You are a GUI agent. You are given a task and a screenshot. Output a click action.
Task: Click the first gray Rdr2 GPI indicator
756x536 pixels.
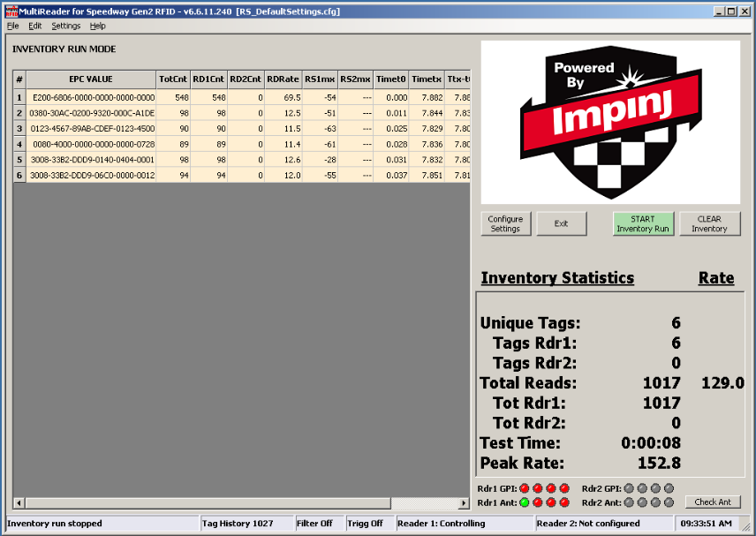[x=629, y=488]
